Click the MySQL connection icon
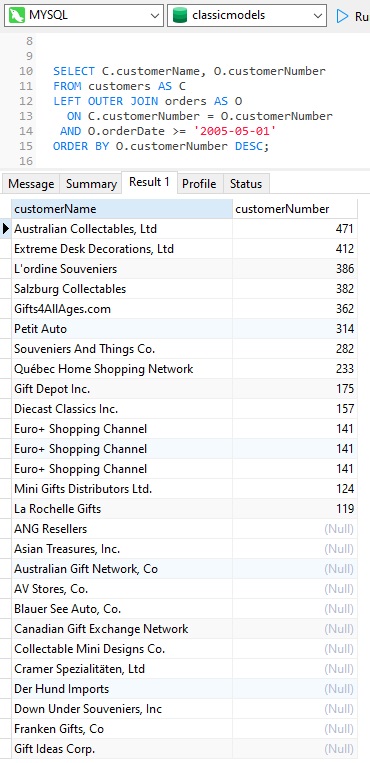Viewport: 370px width, 763px height. [18, 16]
